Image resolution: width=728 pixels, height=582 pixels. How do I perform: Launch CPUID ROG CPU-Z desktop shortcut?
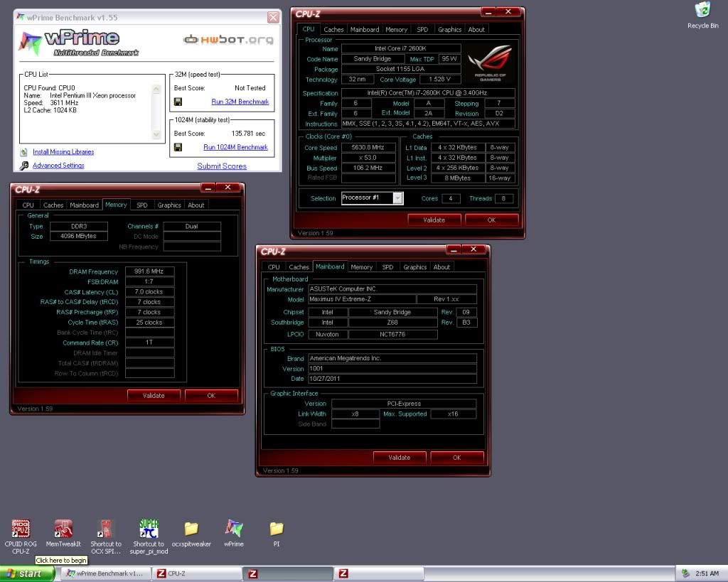click(21, 529)
